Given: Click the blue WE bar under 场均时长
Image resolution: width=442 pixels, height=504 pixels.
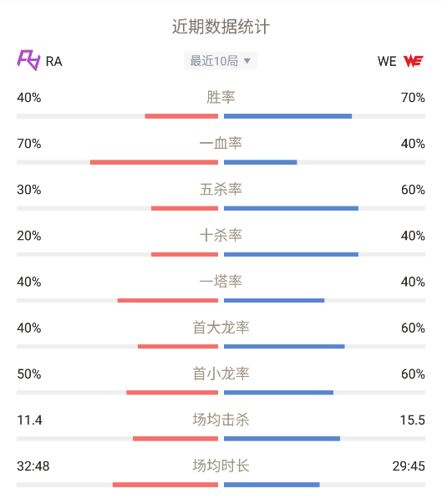Looking at the screenshot, I should 272,485.
